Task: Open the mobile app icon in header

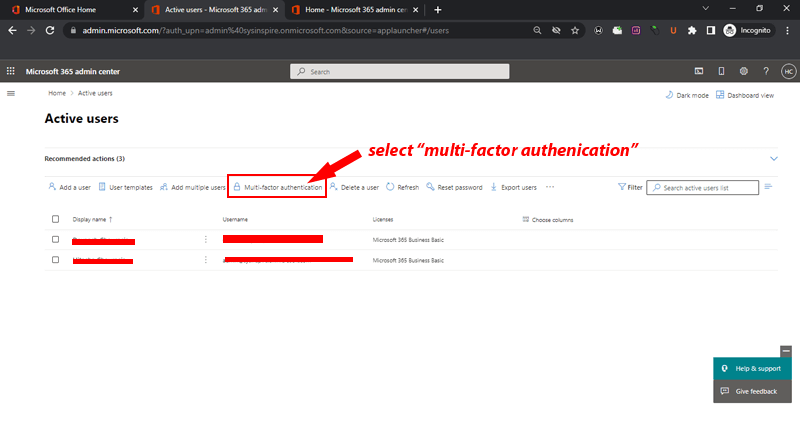Action: tap(721, 71)
